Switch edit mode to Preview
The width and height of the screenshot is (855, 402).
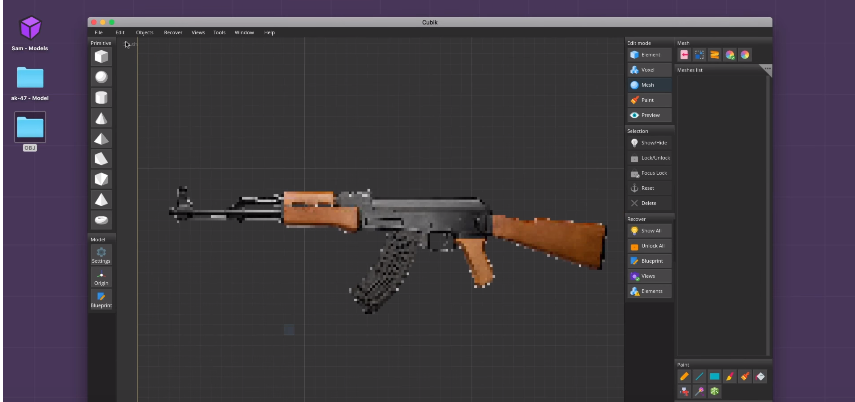(x=649, y=115)
